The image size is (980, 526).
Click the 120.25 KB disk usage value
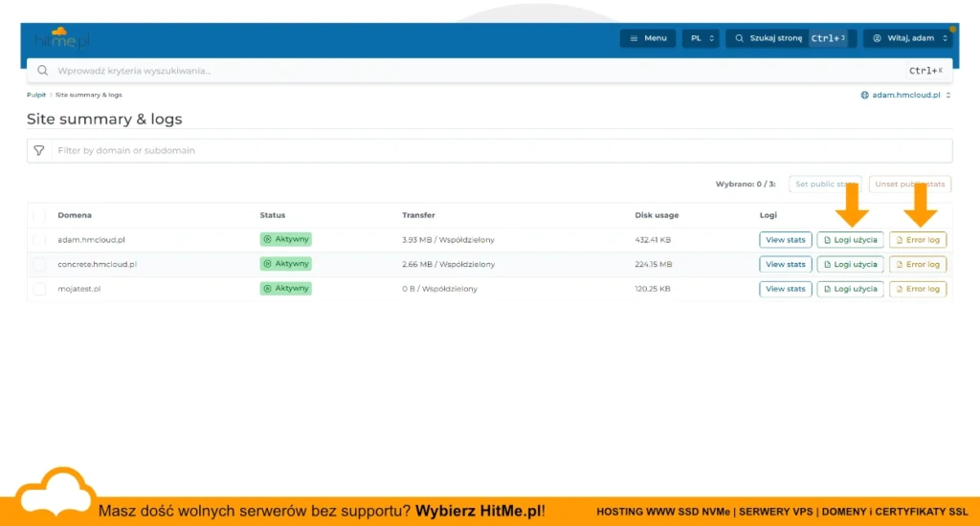coord(653,289)
